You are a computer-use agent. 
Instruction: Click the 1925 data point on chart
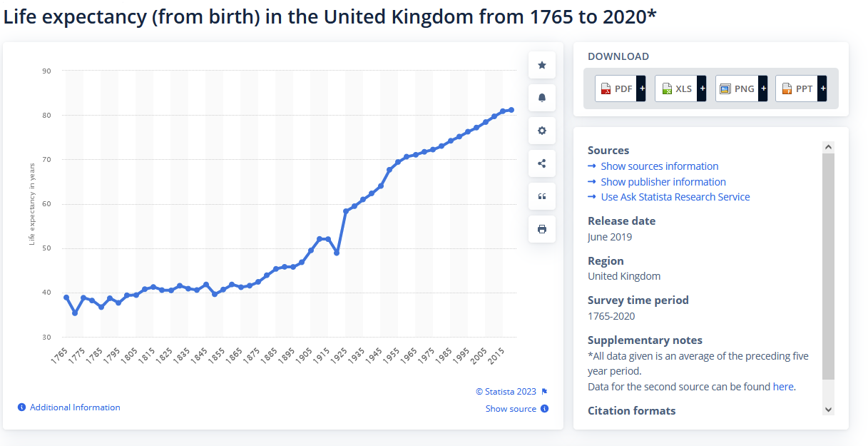pyautogui.click(x=346, y=211)
